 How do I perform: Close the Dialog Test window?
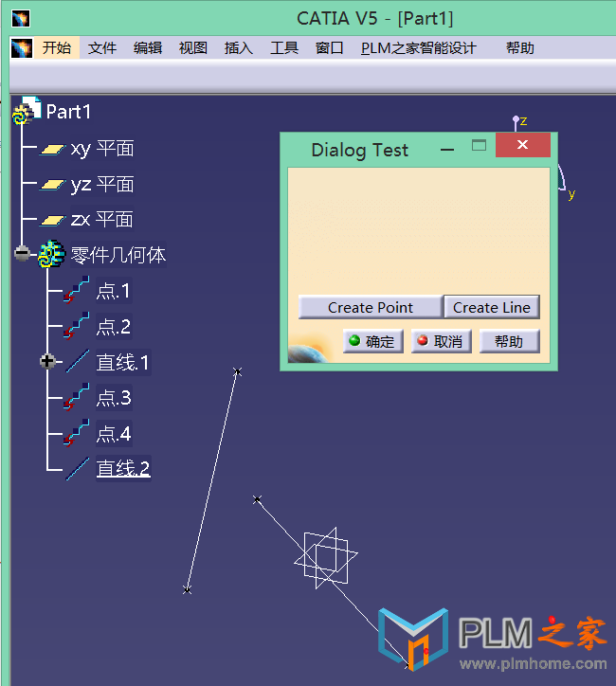[523, 145]
